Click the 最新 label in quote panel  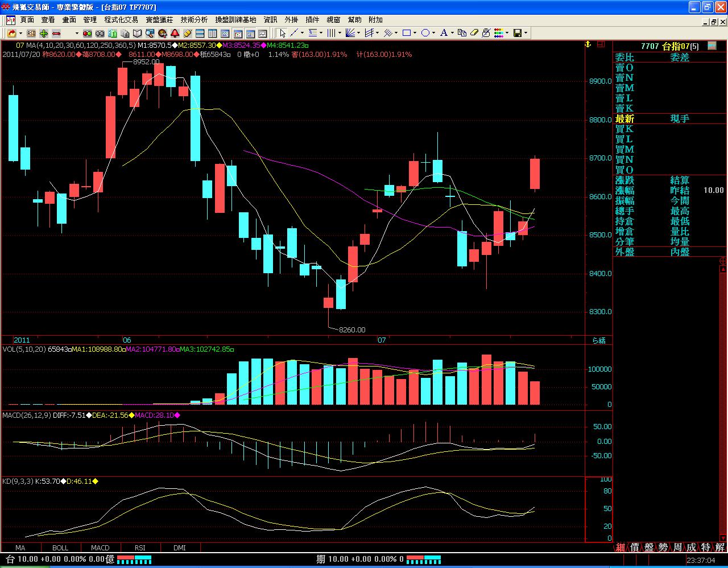pyautogui.click(x=624, y=119)
